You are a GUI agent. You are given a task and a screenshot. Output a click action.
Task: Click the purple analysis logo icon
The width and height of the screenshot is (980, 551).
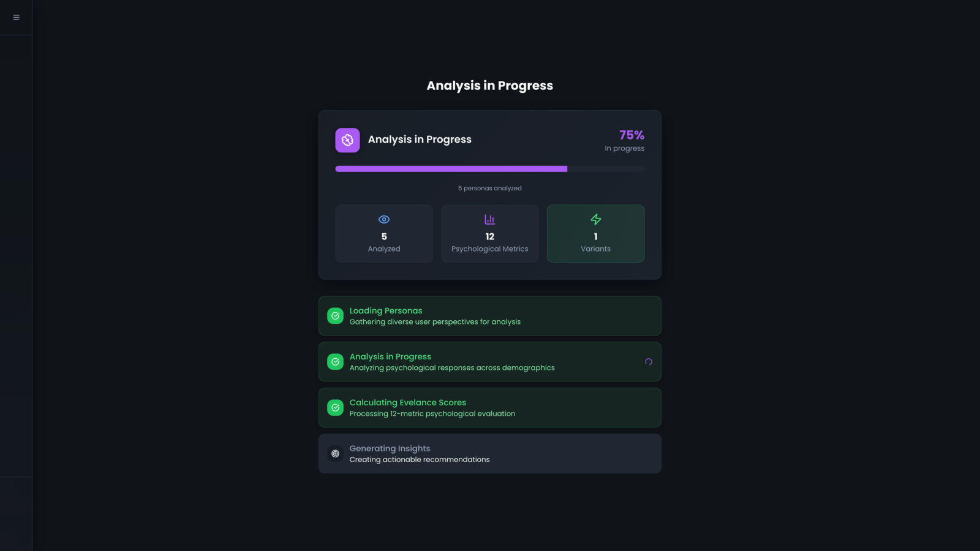[347, 140]
